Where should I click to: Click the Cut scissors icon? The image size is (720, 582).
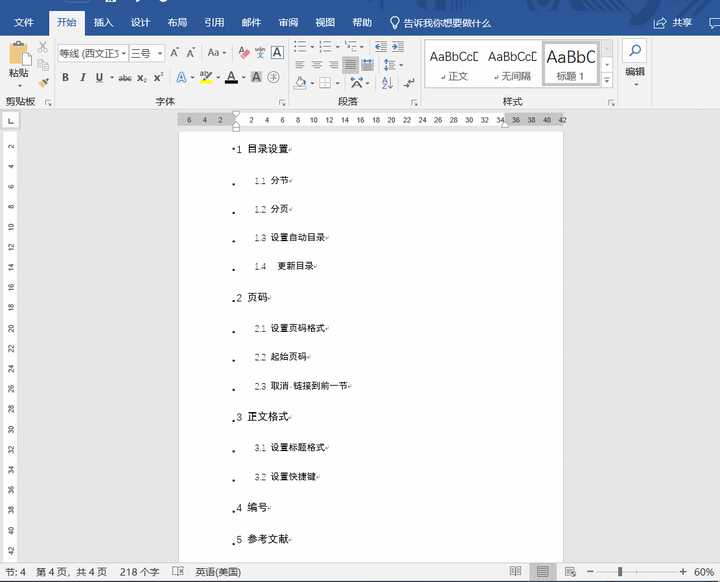(x=43, y=47)
